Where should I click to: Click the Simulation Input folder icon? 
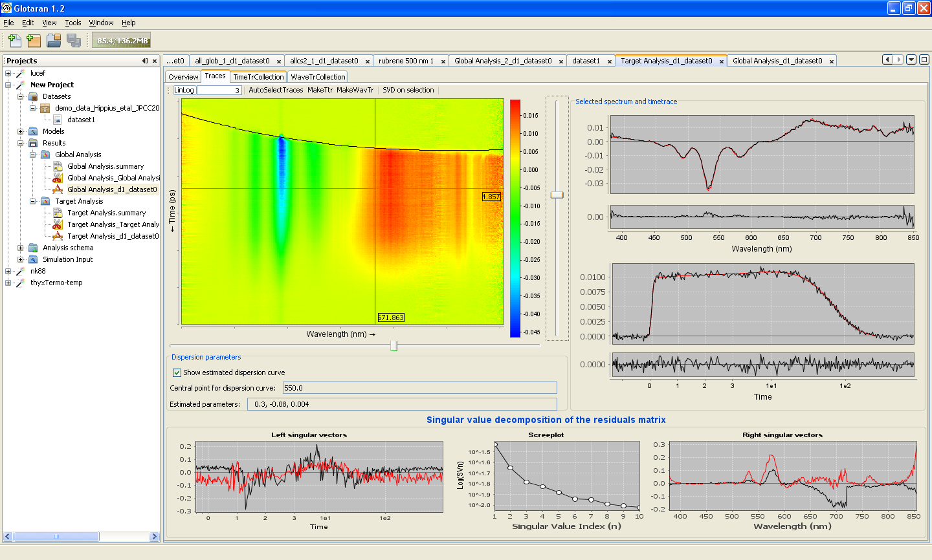(33, 259)
